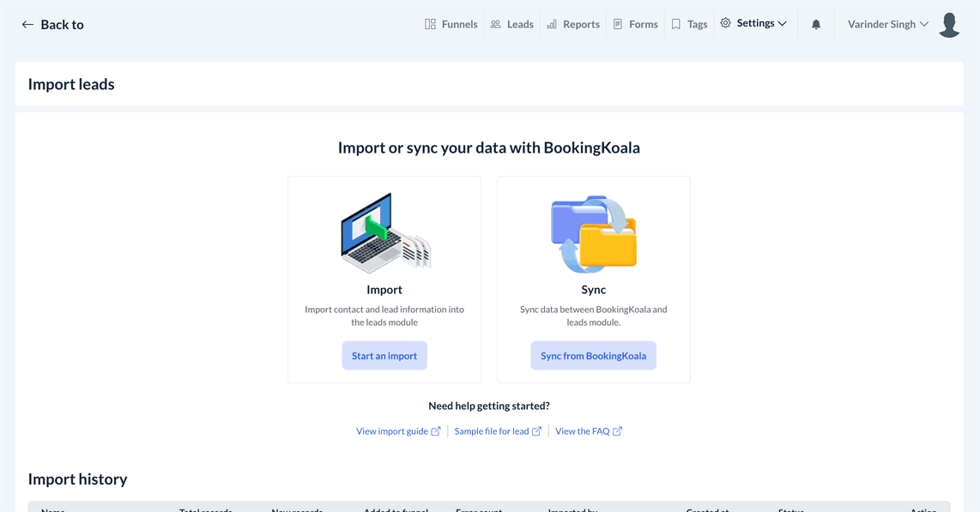The image size is (980, 512).
Task: Click the Import leads heading
Action: tap(71, 84)
